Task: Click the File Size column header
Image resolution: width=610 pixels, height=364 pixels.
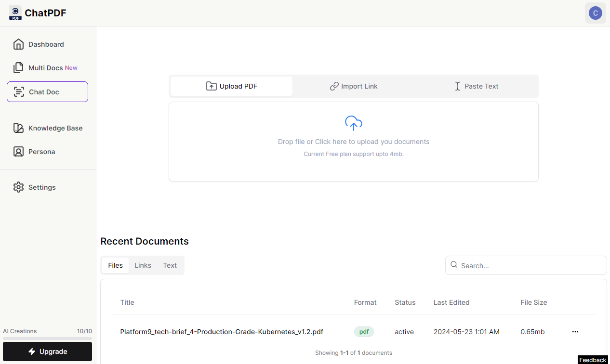Action: click(x=534, y=302)
